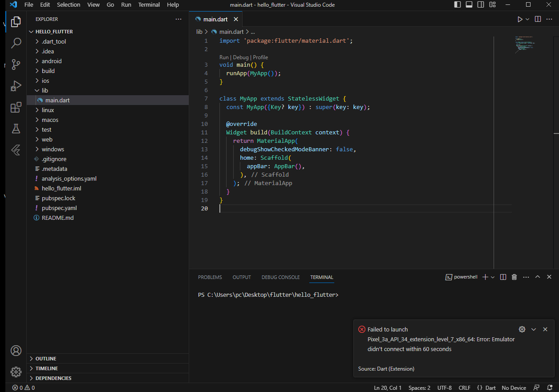Close the main.dart tab
This screenshot has width=559, height=392.
236,19
